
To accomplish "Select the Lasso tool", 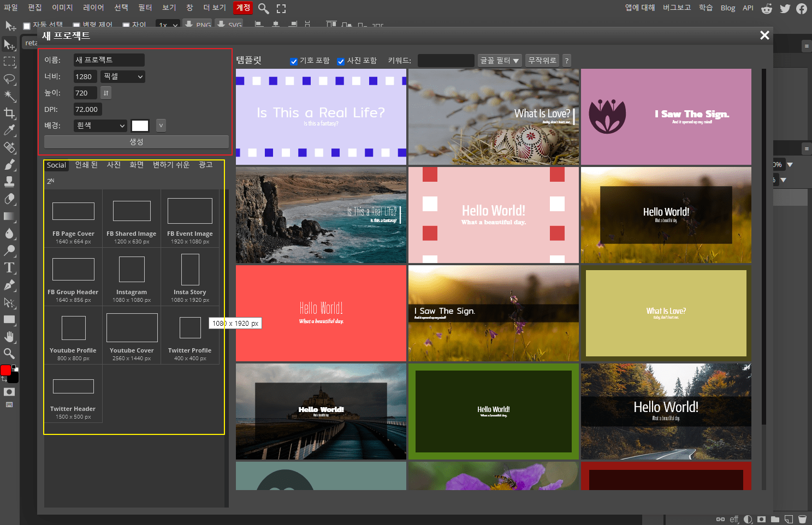I will [9, 79].
